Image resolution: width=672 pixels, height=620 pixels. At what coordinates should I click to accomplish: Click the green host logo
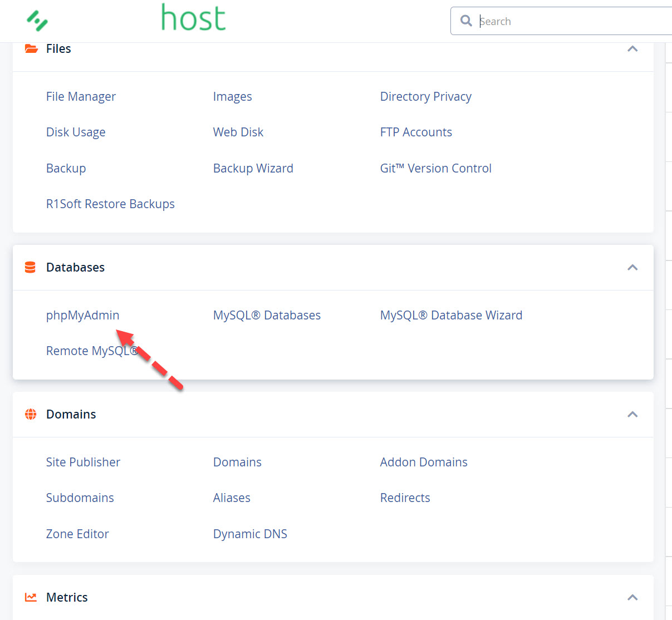(x=192, y=18)
